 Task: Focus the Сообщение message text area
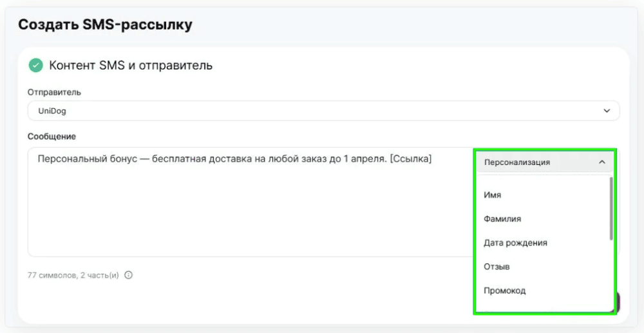pos(251,202)
